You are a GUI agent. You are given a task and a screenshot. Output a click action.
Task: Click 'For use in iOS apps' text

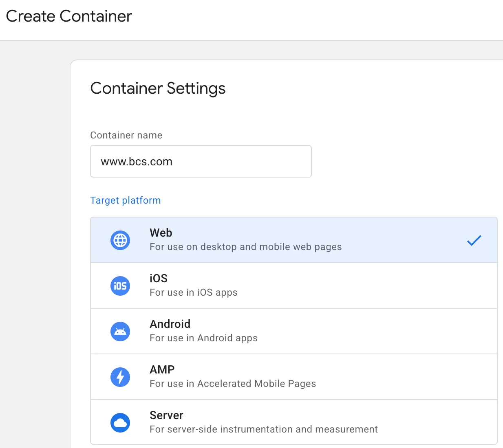[x=194, y=292]
